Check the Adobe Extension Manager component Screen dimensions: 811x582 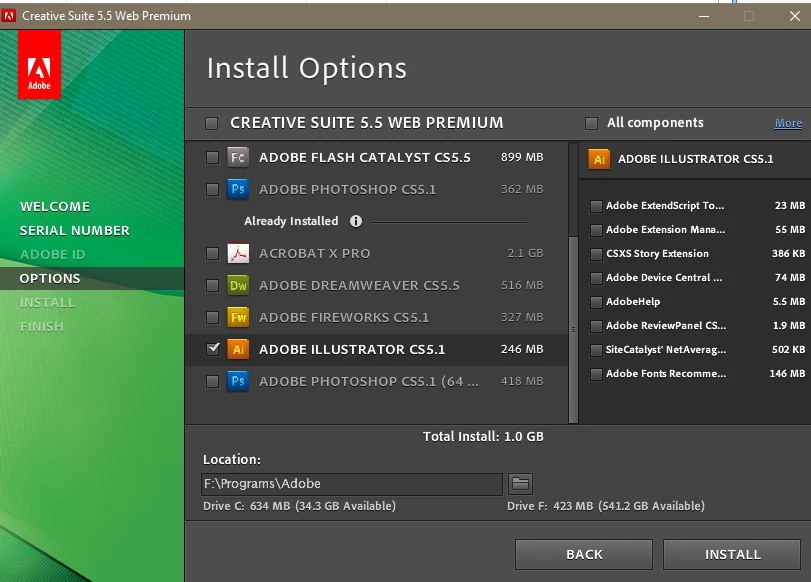click(x=596, y=230)
